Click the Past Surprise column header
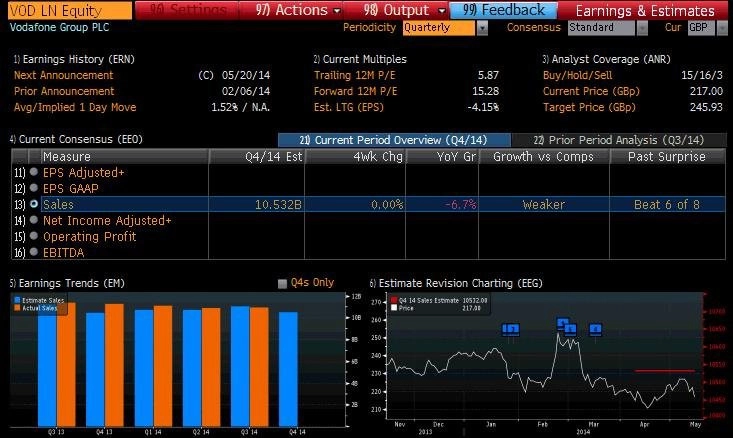Viewport: 733px width, 438px height. click(667, 157)
